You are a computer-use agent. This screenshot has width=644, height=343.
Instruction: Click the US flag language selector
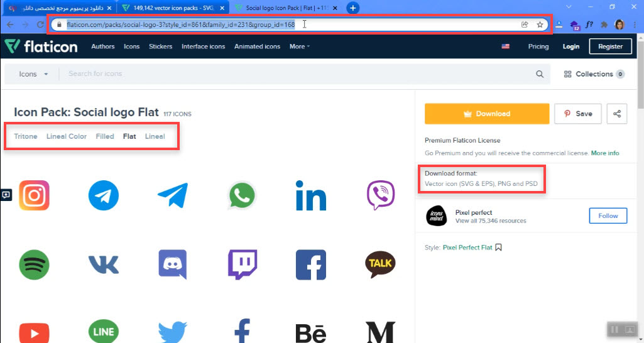(506, 46)
